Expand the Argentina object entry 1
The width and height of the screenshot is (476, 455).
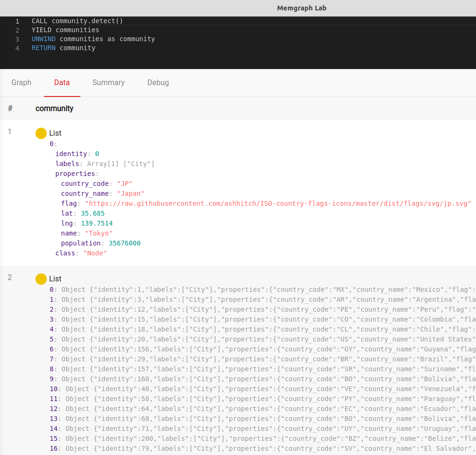coord(263,299)
